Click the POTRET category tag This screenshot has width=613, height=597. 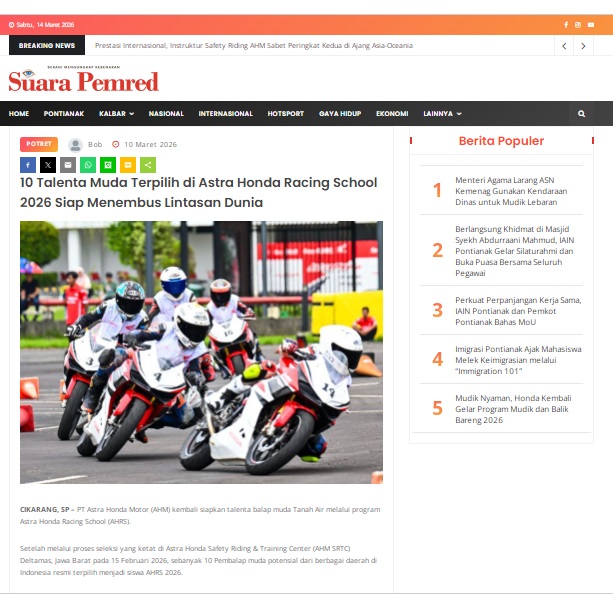coord(39,144)
